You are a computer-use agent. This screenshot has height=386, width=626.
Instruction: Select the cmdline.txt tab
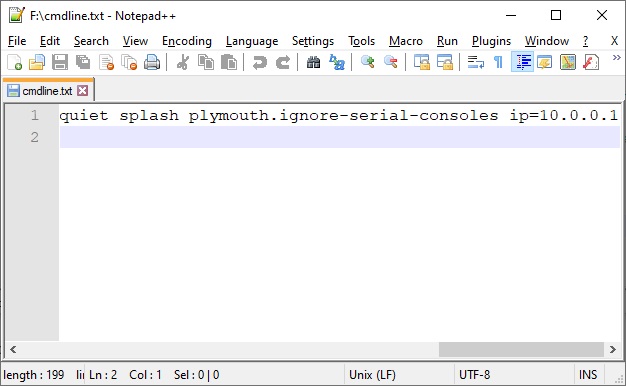[x=47, y=91]
